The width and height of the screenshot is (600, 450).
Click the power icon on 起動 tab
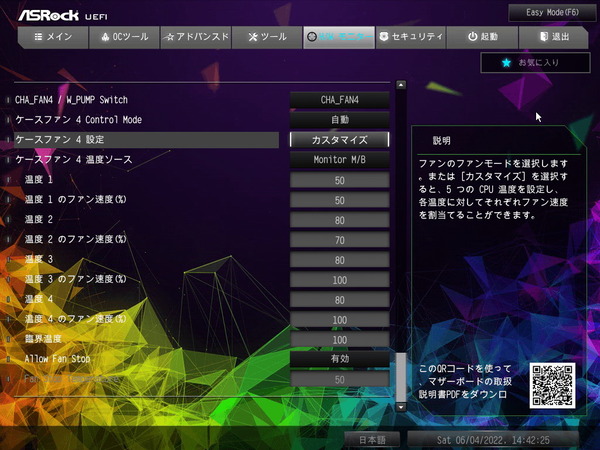click(472, 37)
